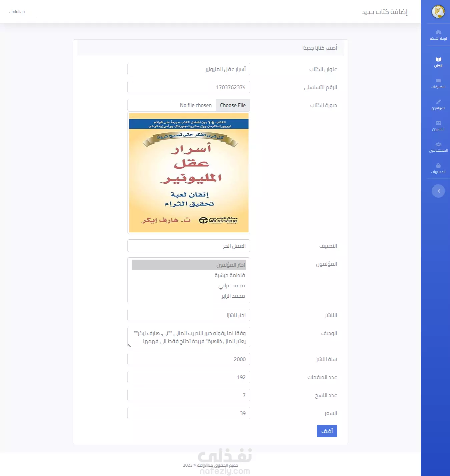Click the عدد النسخ field label
This screenshot has width=450, height=476.
tap(326, 395)
